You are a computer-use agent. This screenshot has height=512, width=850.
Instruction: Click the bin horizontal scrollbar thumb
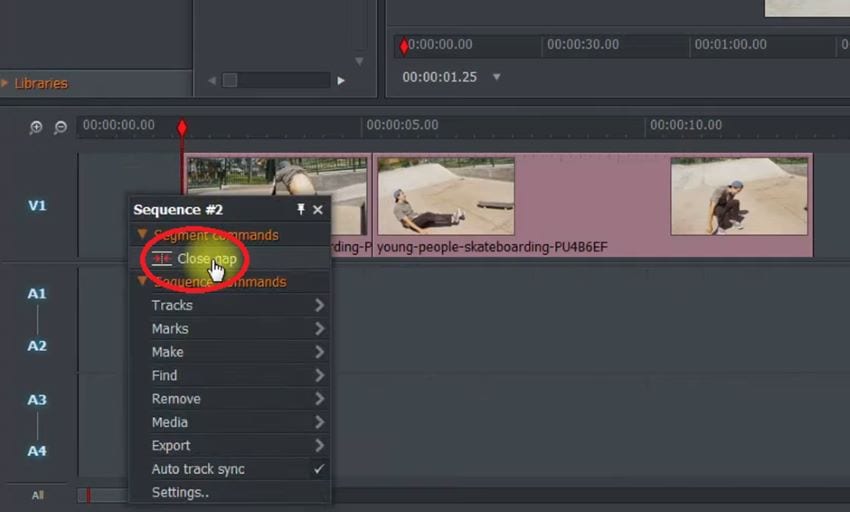tap(230, 80)
